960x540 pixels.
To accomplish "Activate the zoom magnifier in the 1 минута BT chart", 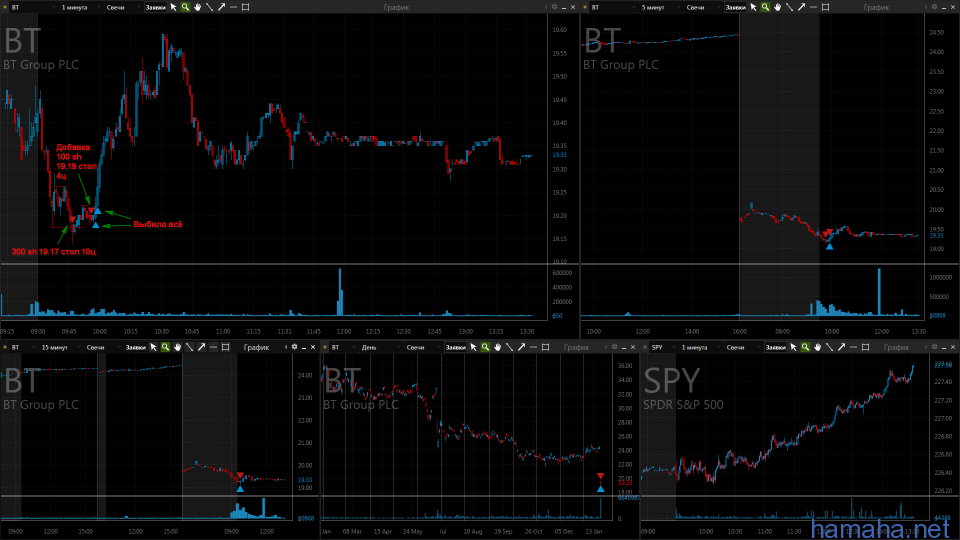I will (186, 7).
